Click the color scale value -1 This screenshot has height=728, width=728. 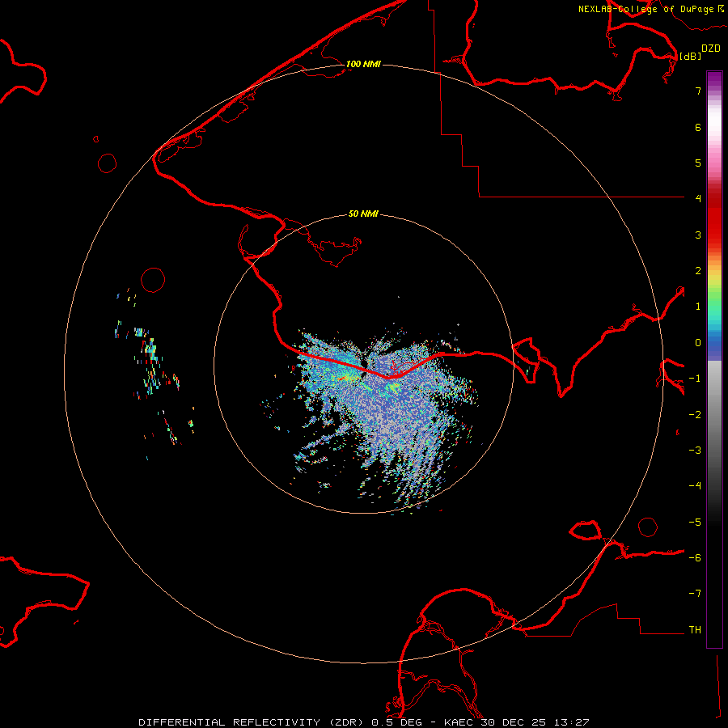pos(695,379)
